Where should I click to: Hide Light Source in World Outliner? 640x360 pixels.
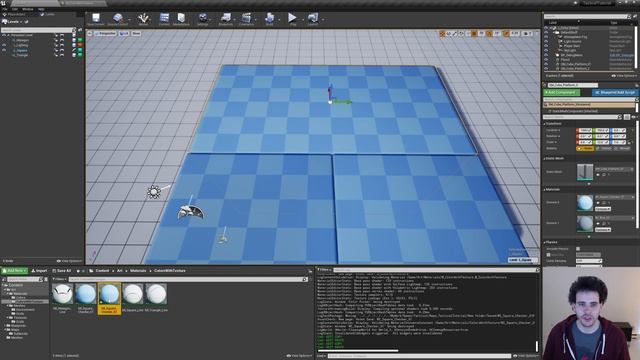[x=546, y=41]
